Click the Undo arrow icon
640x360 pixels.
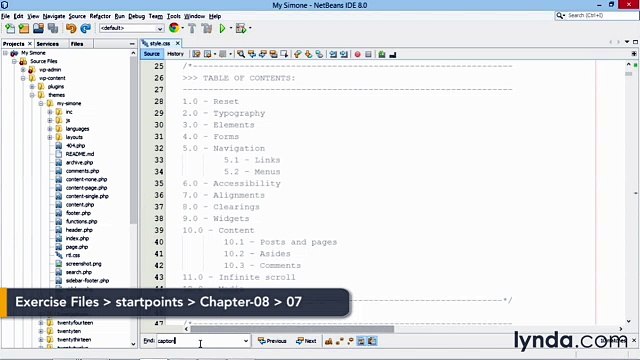[x=71, y=28]
